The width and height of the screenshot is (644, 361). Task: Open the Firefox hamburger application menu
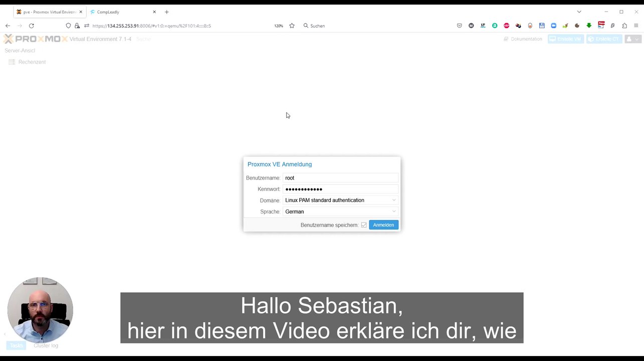point(636,26)
